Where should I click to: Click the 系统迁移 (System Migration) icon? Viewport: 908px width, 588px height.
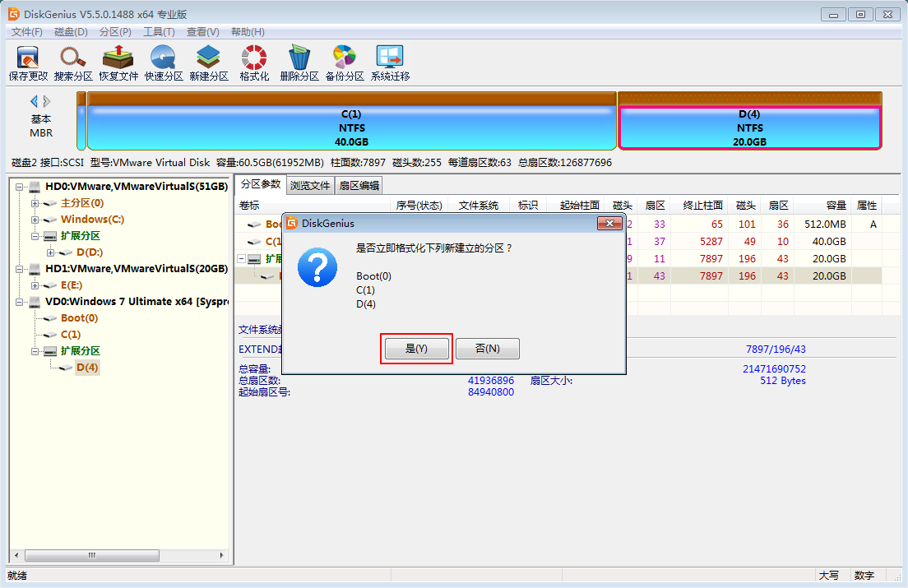pyautogui.click(x=390, y=63)
